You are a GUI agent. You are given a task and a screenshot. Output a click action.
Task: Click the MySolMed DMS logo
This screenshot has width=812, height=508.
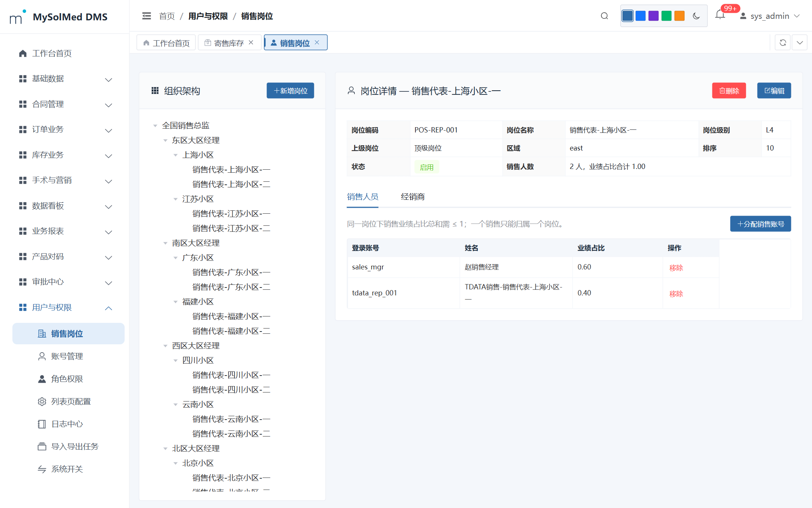[59, 17]
